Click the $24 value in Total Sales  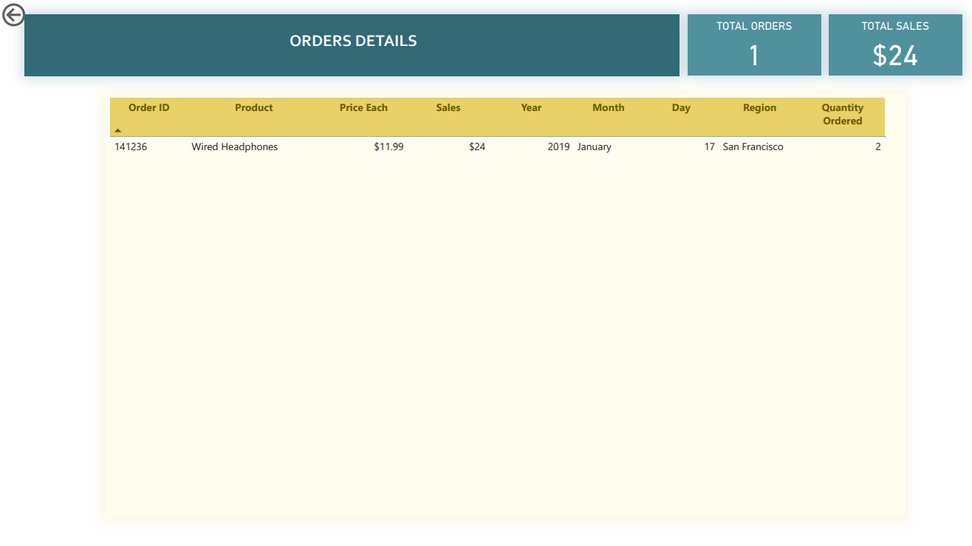pos(895,55)
